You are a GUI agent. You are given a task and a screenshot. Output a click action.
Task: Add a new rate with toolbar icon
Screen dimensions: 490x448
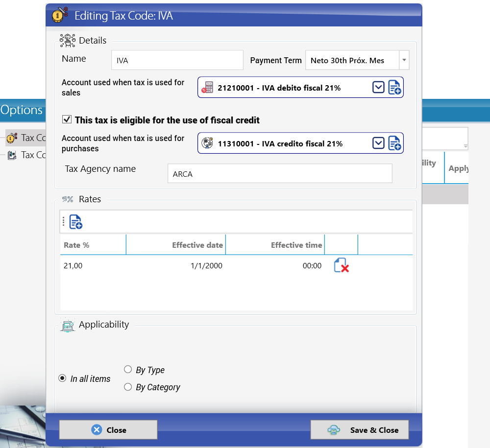coord(75,222)
